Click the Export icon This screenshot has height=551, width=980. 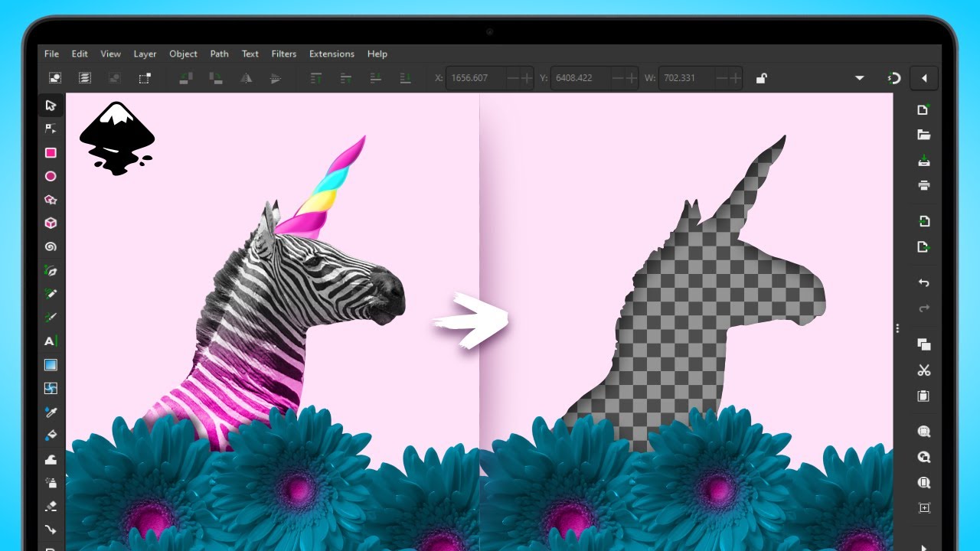[924, 247]
